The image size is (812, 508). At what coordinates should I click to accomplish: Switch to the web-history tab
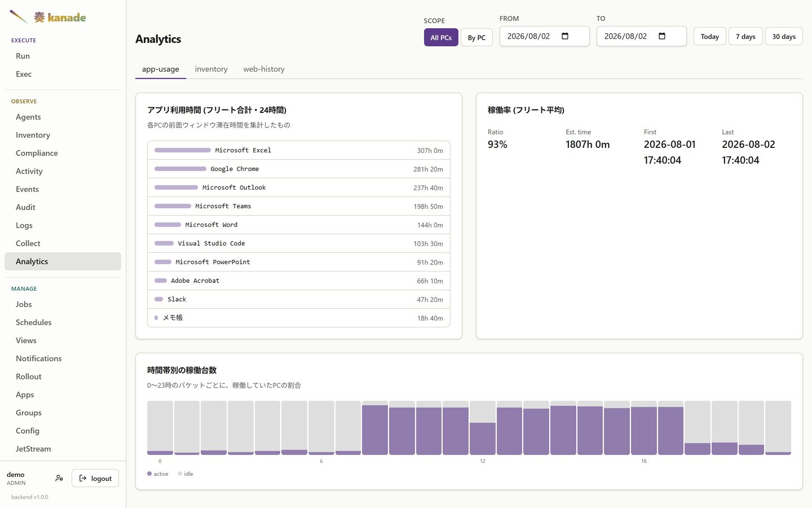pos(264,69)
